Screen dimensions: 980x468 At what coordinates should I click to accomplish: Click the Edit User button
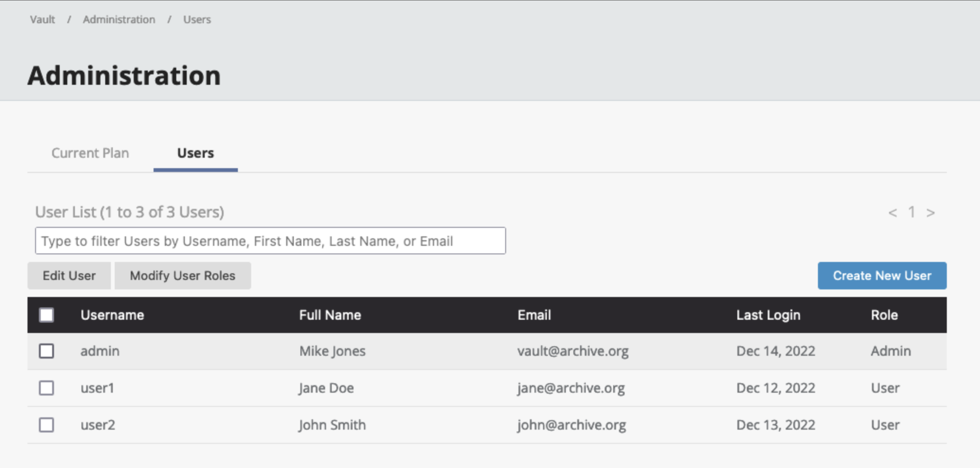pos(69,276)
